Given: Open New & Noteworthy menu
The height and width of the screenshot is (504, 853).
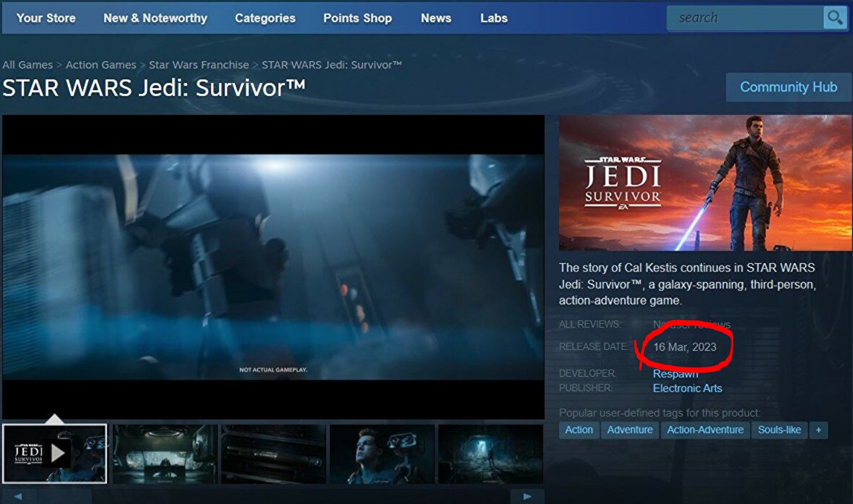Looking at the screenshot, I should coord(155,18).
